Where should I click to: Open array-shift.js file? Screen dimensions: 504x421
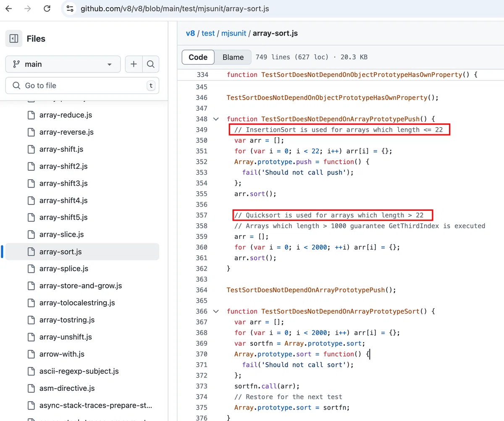pos(61,149)
